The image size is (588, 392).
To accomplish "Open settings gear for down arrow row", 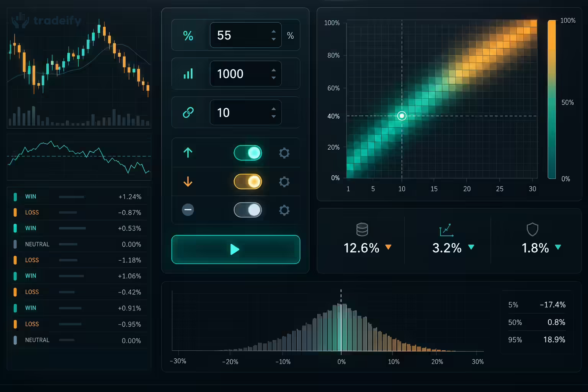I will (x=284, y=181).
